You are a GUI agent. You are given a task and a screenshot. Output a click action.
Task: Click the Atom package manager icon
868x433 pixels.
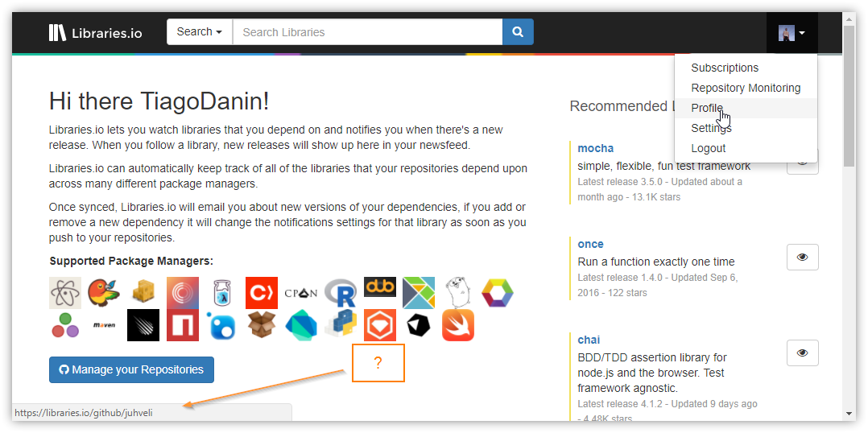65,292
